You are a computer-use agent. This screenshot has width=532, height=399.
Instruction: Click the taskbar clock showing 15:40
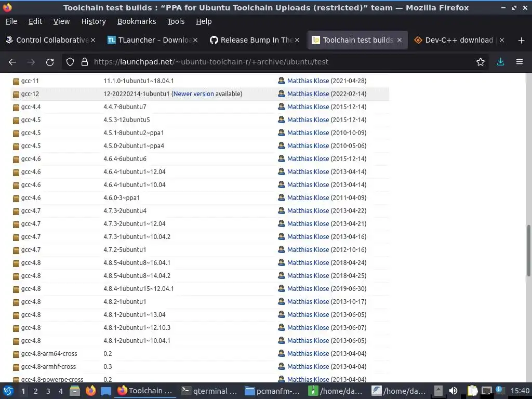point(520,391)
